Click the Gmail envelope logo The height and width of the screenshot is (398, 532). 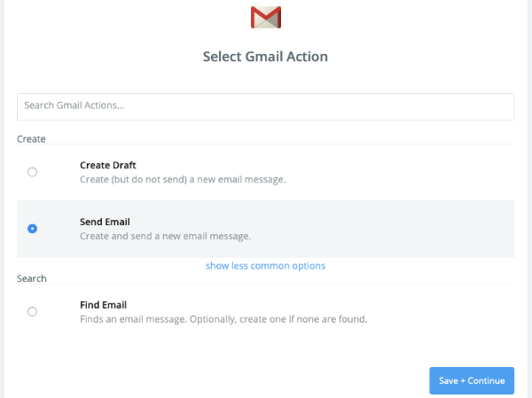(x=266, y=18)
